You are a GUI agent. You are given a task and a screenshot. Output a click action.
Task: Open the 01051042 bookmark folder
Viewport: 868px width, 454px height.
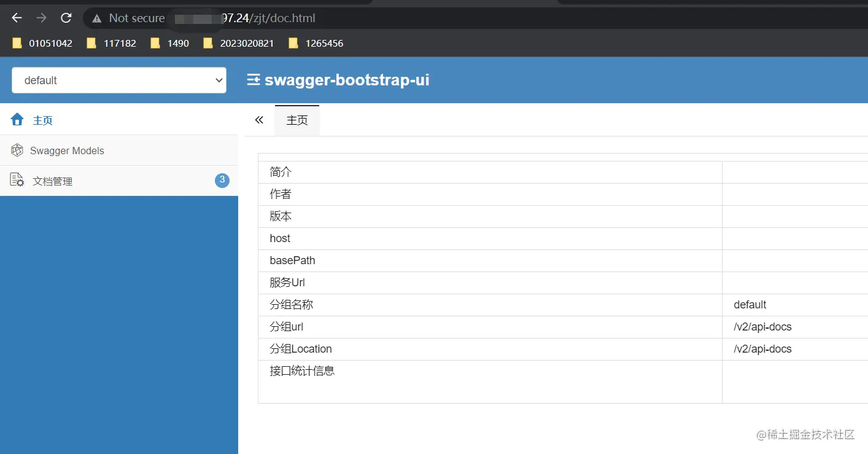(x=42, y=43)
